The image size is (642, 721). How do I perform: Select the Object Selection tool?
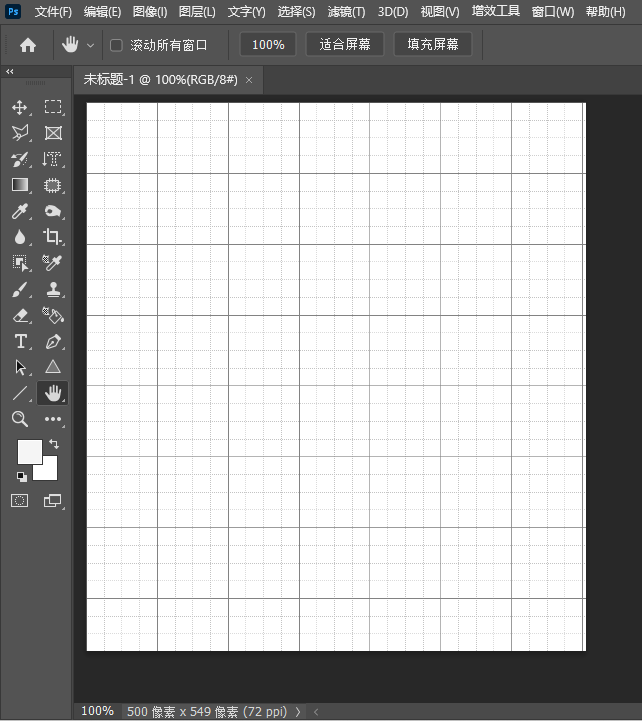pos(20,263)
